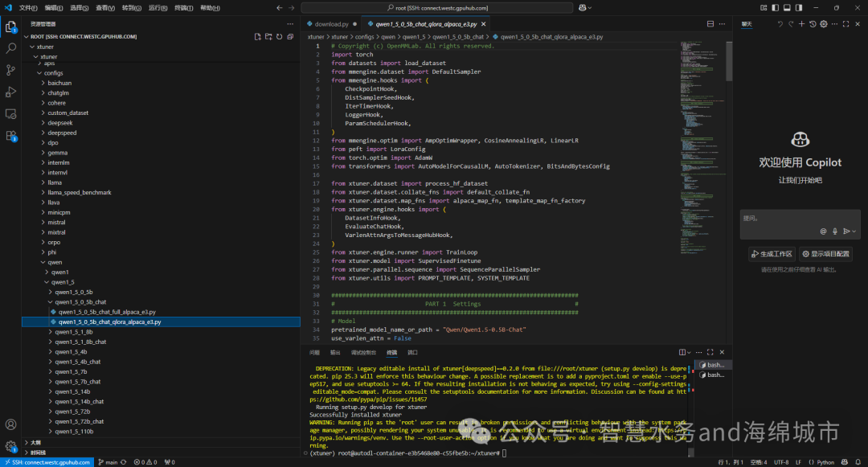Open Copilot status icon in status bar
868x467 pixels.
(x=844, y=462)
